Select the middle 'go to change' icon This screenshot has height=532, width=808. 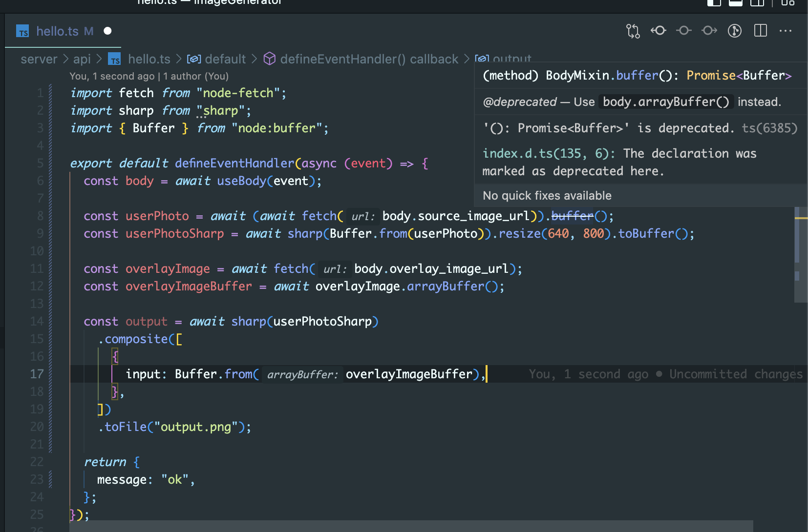click(683, 31)
